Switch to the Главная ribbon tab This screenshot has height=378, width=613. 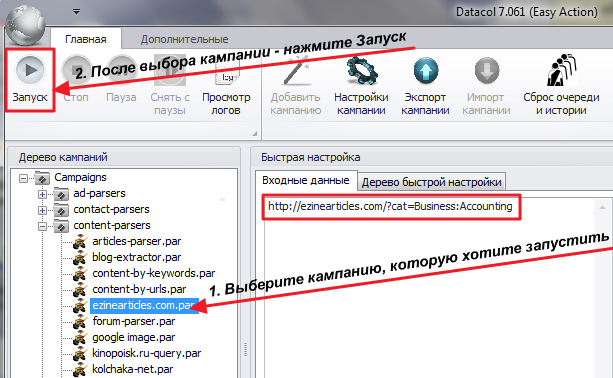86,39
